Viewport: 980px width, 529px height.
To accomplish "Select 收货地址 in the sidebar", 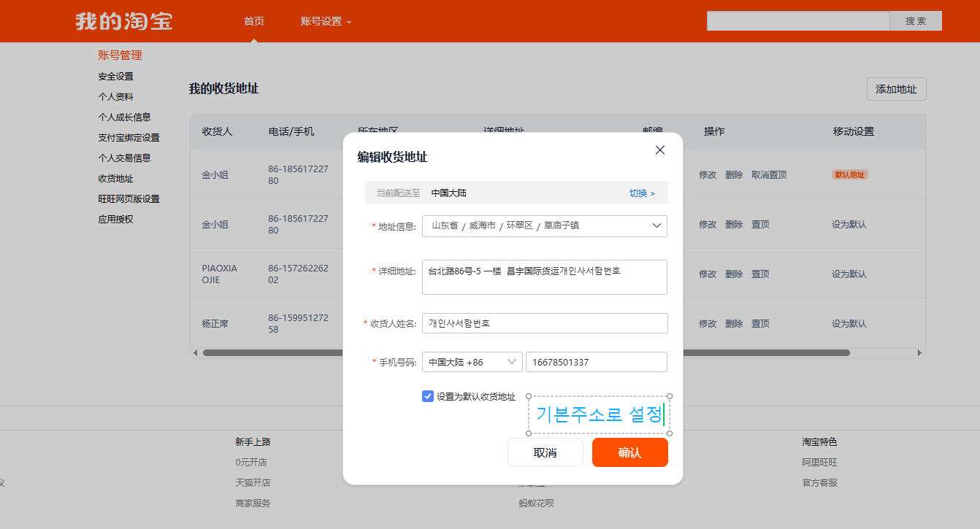I will 115,178.
